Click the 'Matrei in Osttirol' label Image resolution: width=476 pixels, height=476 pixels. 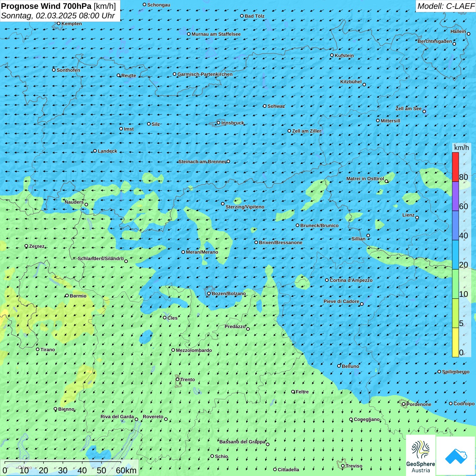[x=365, y=178]
